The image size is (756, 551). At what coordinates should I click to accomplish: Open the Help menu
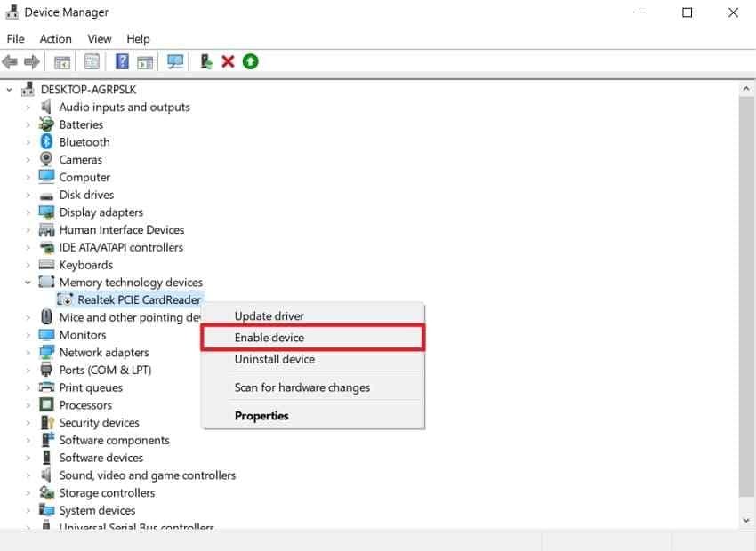(138, 38)
